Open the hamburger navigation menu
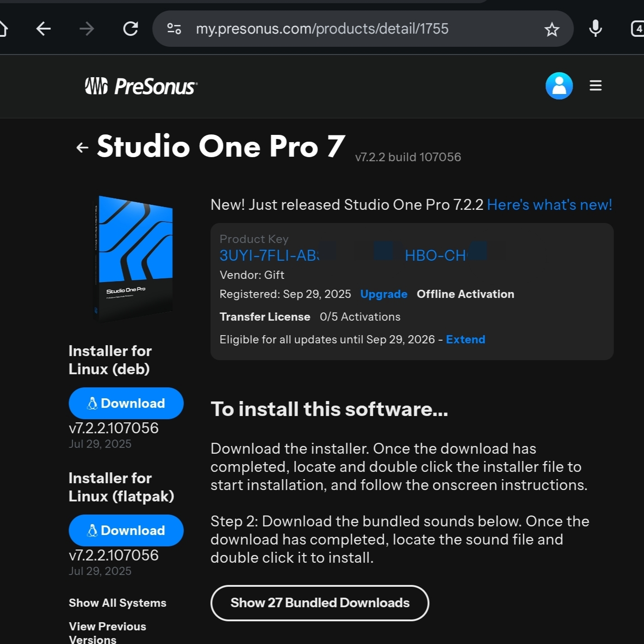The height and width of the screenshot is (644, 644). click(595, 85)
